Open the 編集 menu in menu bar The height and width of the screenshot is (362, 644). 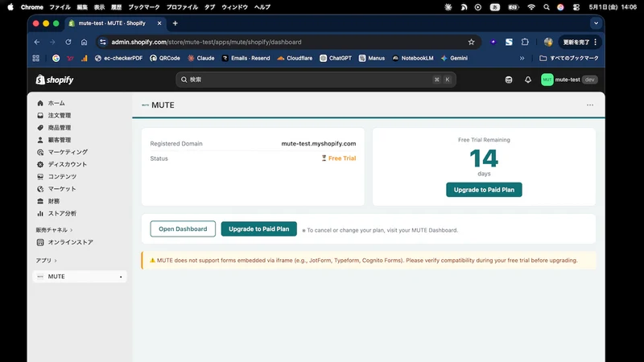click(82, 7)
